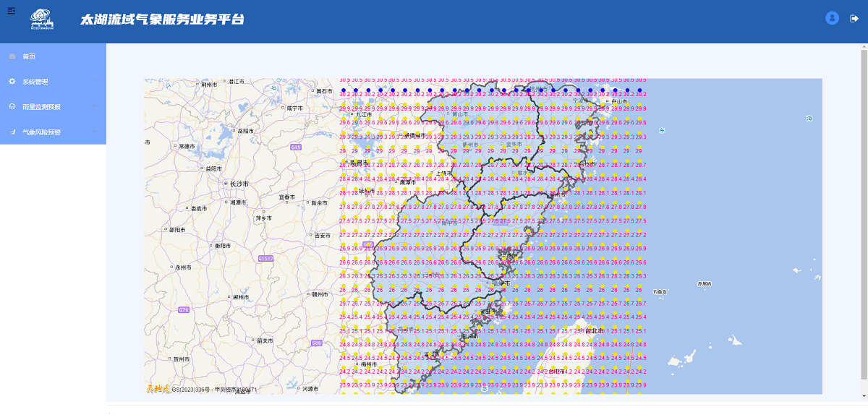This screenshot has width=868, height=420.
Task: Expand the 雨量监测预报 submenu arrow
Action: pos(95,107)
